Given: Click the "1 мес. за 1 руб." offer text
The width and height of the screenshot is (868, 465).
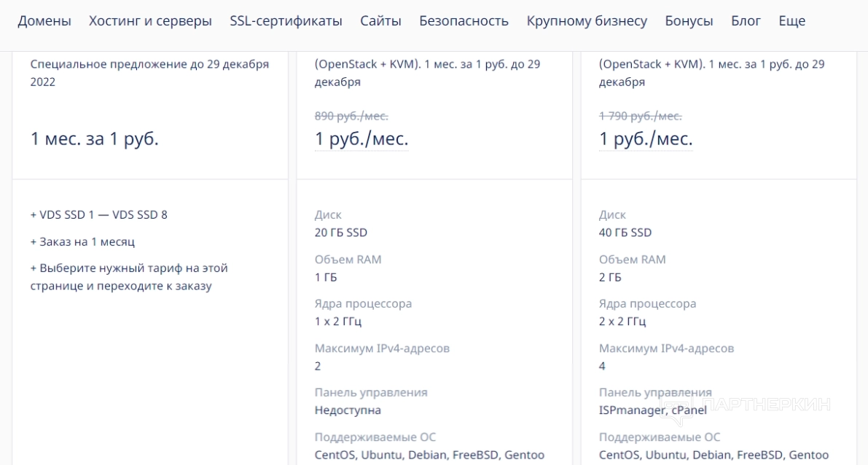Looking at the screenshot, I should click(95, 139).
